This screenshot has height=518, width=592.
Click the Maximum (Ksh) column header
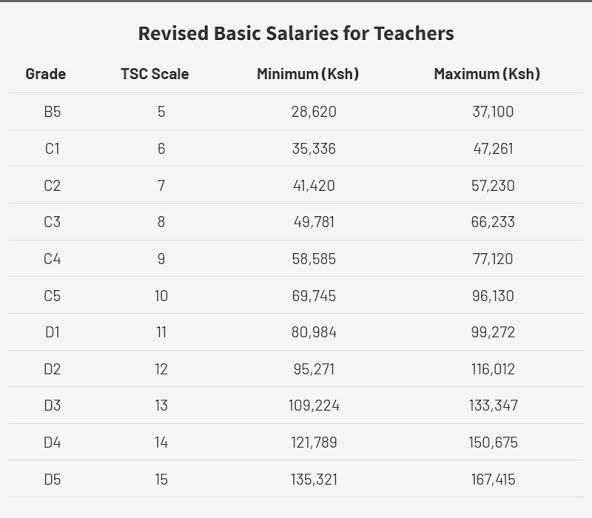[487, 74]
